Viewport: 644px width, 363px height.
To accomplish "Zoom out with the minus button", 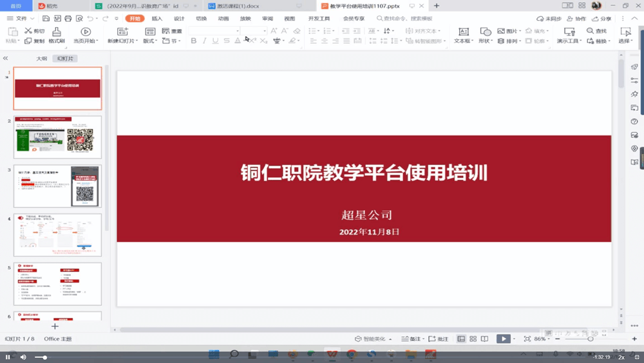I will (557, 338).
